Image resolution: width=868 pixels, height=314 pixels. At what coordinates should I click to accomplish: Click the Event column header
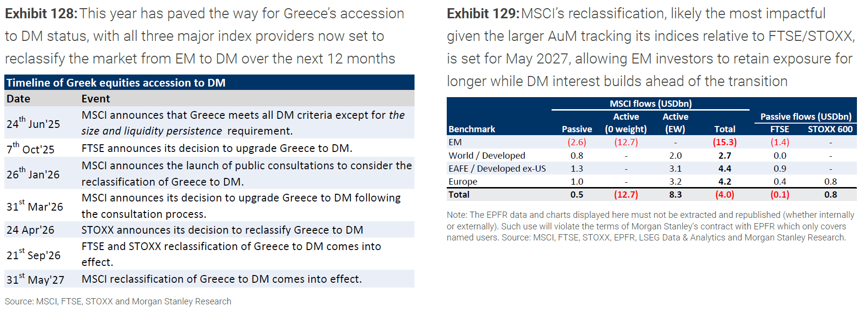pos(96,99)
